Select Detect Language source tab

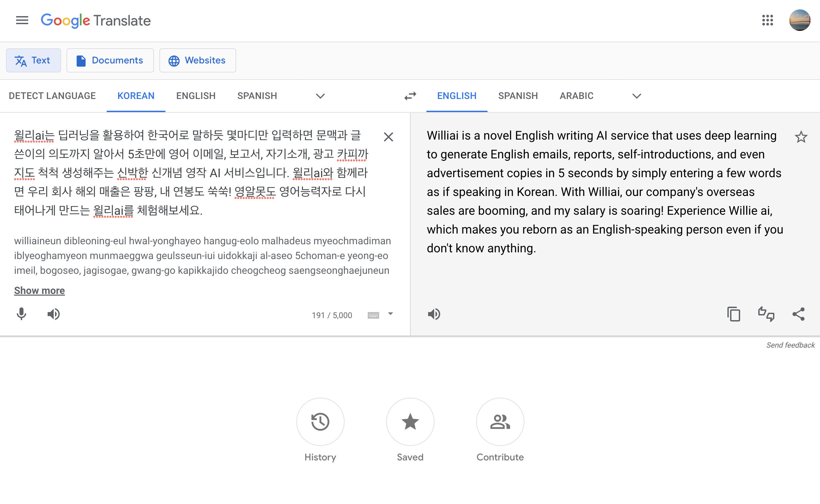pos(52,96)
